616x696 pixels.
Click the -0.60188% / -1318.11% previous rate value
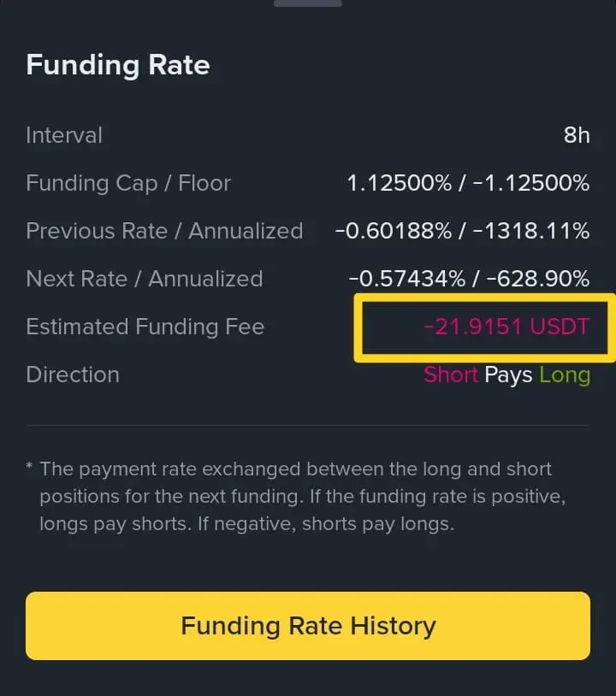(461, 231)
